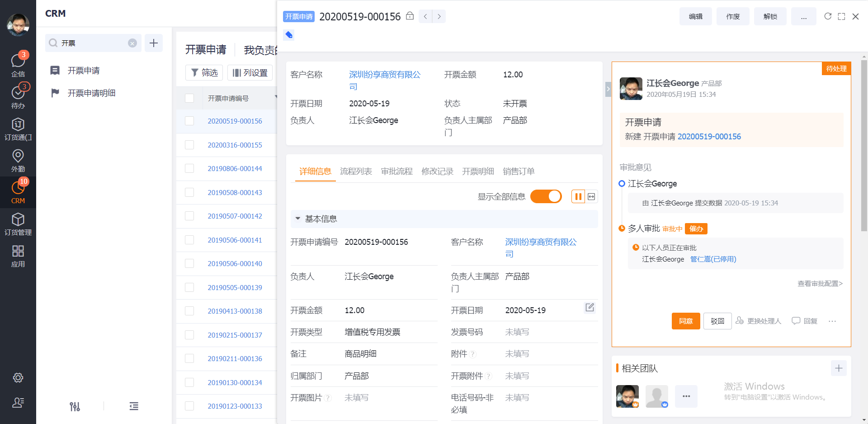The image size is (868, 424).
Task: Open more approval actions ellipsis
Action: point(832,321)
